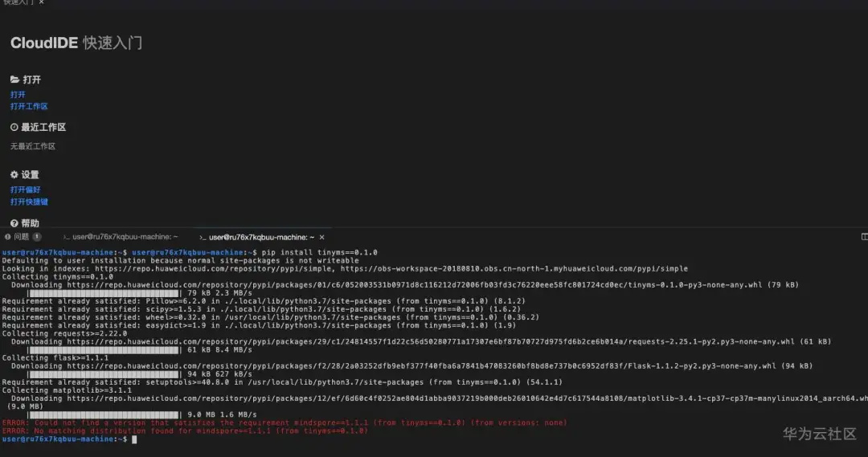The height and width of the screenshot is (457, 868).
Task: Click the folder icon beside 打开 heading
Action: click(x=14, y=80)
